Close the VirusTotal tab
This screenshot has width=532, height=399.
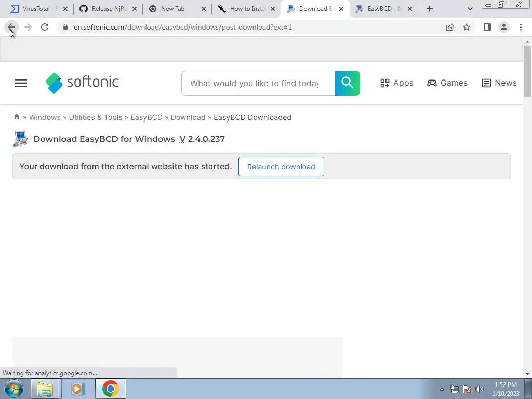(x=65, y=9)
